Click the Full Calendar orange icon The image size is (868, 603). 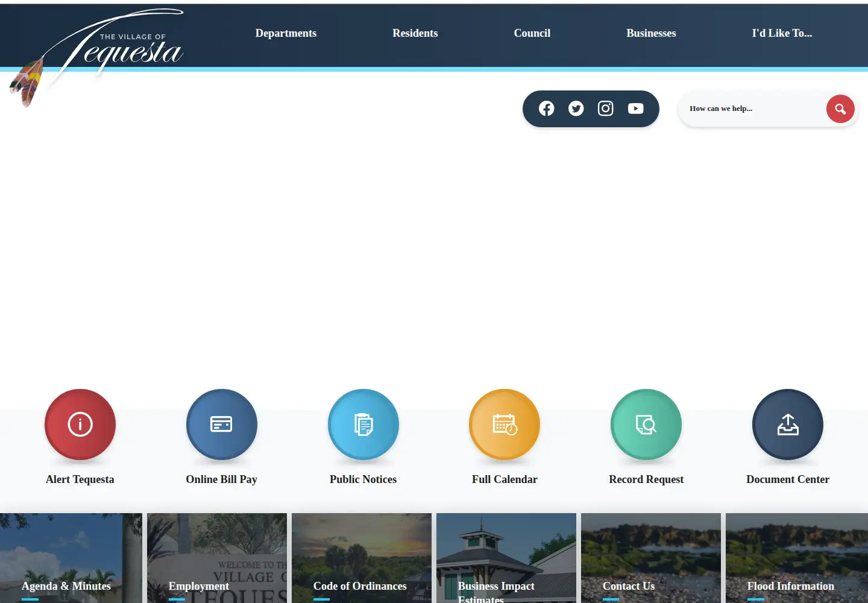point(505,425)
